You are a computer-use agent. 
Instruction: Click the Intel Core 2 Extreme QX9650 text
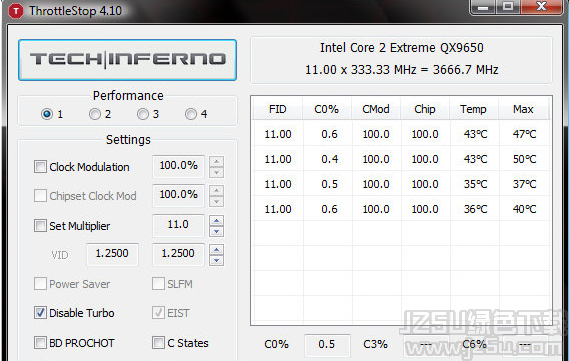click(x=402, y=48)
